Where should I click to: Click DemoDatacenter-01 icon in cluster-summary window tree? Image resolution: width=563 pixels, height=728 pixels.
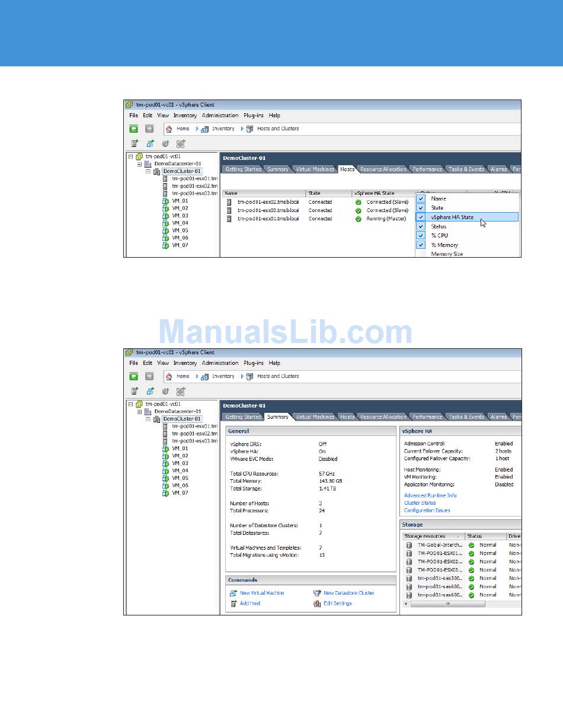pyautogui.click(x=148, y=411)
